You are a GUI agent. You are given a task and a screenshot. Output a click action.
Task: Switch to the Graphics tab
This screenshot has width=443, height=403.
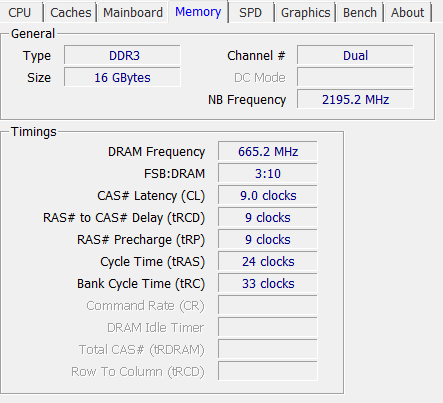point(305,13)
